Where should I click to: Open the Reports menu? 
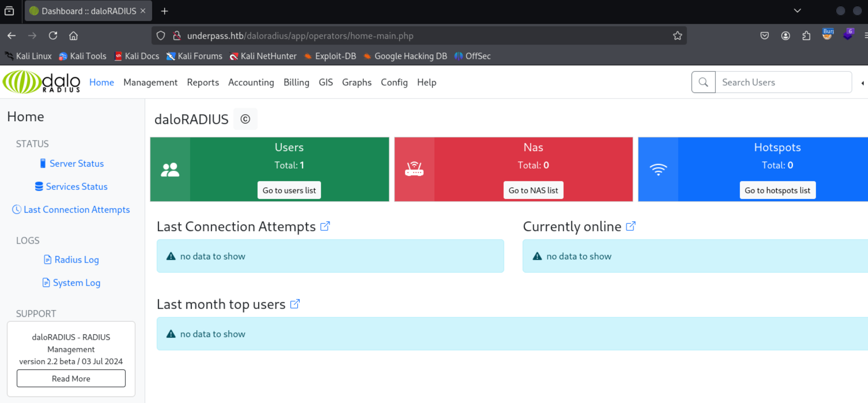click(x=203, y=82)
